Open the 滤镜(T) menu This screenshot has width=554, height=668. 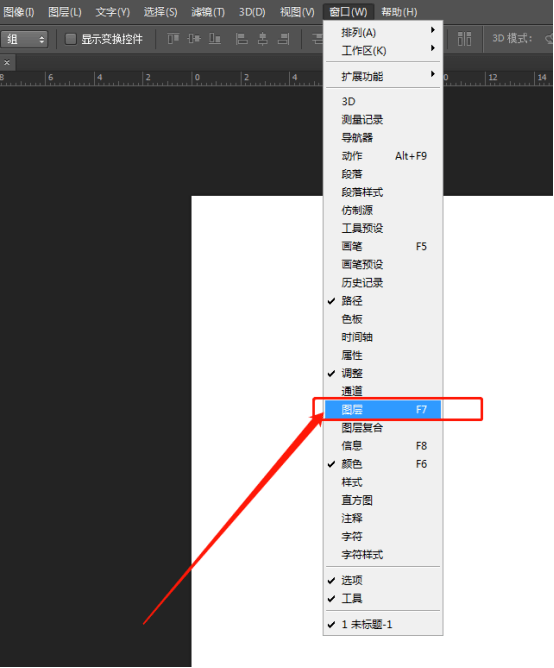[x=208, y=12]
